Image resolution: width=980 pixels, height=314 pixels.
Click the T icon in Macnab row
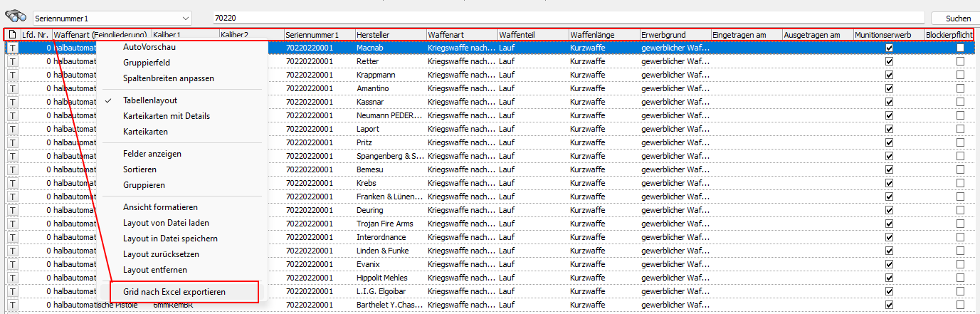tap(13, 48)
